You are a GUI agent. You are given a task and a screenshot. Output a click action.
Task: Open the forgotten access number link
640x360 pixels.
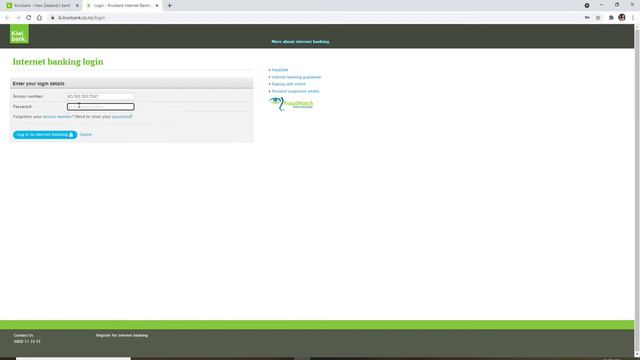coord(58,117)
